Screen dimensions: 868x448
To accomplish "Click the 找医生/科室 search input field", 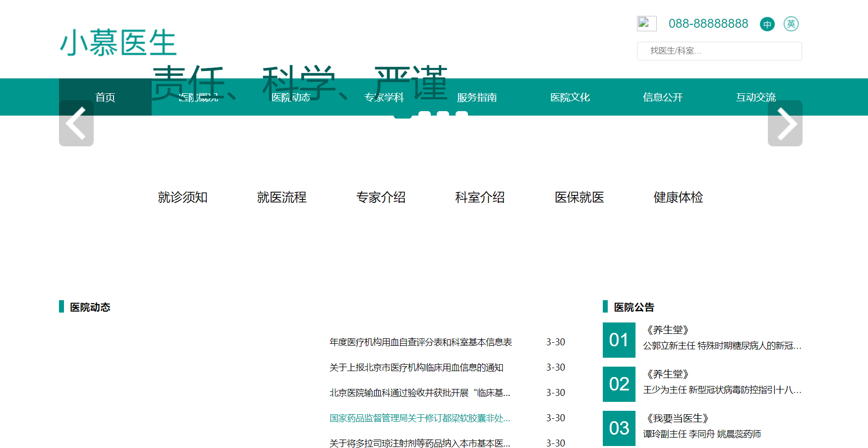I will [719, 51].
